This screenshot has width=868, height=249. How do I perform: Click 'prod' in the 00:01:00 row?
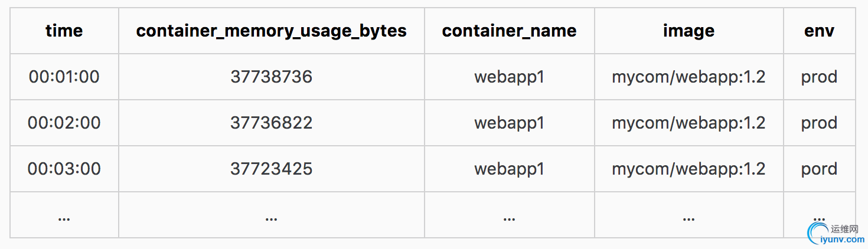pyautogui.click(x=819, y=77)
